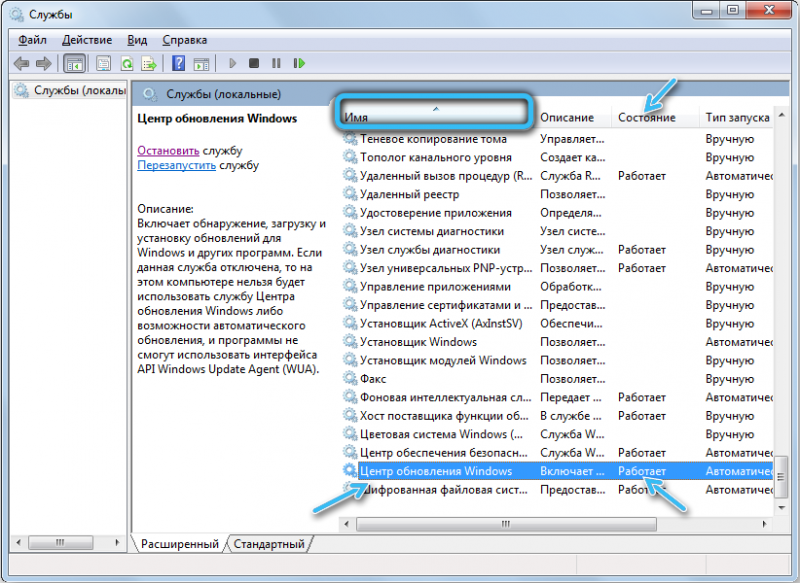Viewport: 800px width, 583px height.
Task: Click the Back arrow in the toolbar
Action: (x=21, y=64)
